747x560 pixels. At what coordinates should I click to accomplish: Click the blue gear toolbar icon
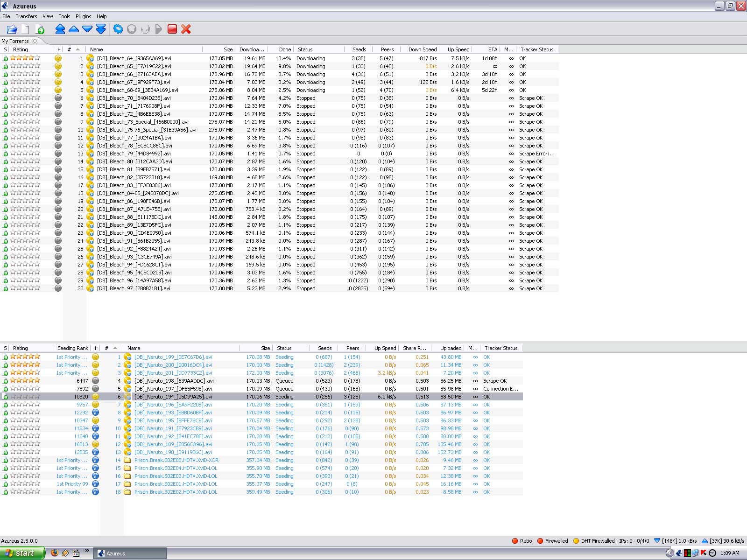coord(118,29)
